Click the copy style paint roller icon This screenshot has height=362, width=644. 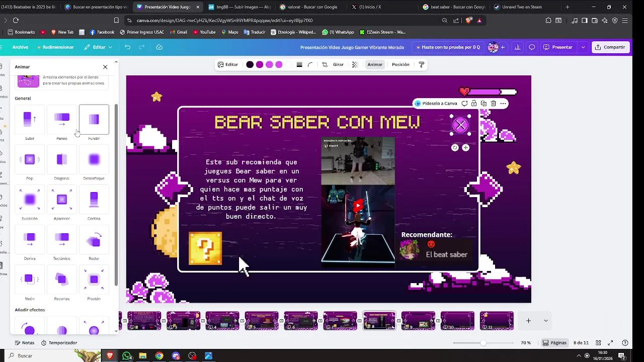[x=422, y=65]
